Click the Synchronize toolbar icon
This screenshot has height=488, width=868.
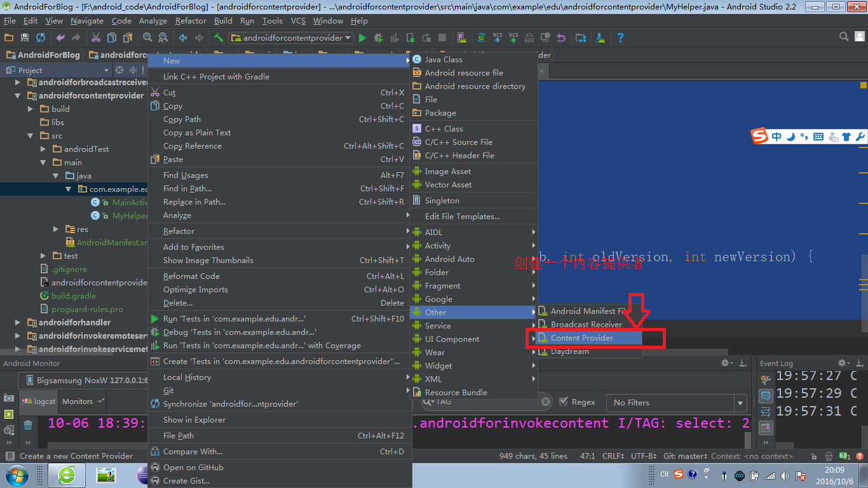click(x=41, y=38)
